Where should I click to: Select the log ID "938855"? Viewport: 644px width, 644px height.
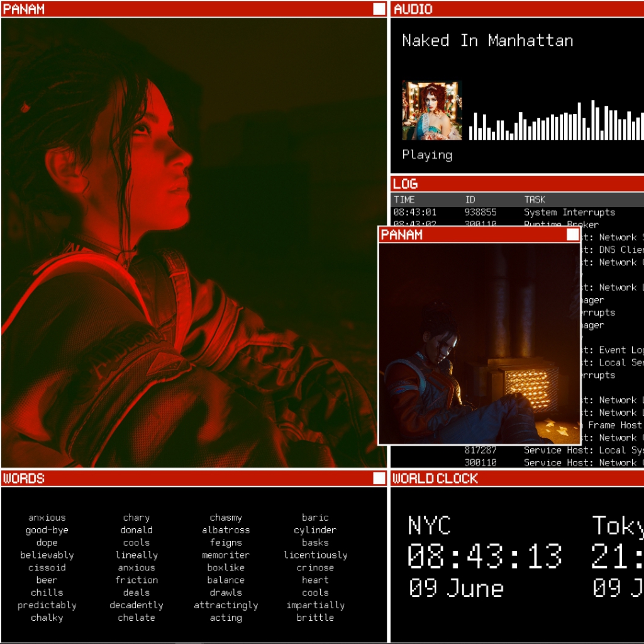[480, 213]
